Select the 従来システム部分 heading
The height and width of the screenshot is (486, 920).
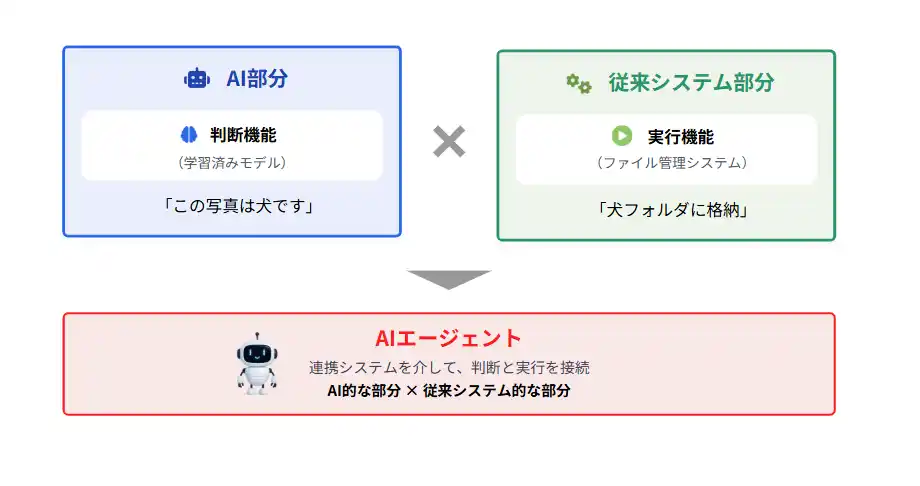pos(691,83)
